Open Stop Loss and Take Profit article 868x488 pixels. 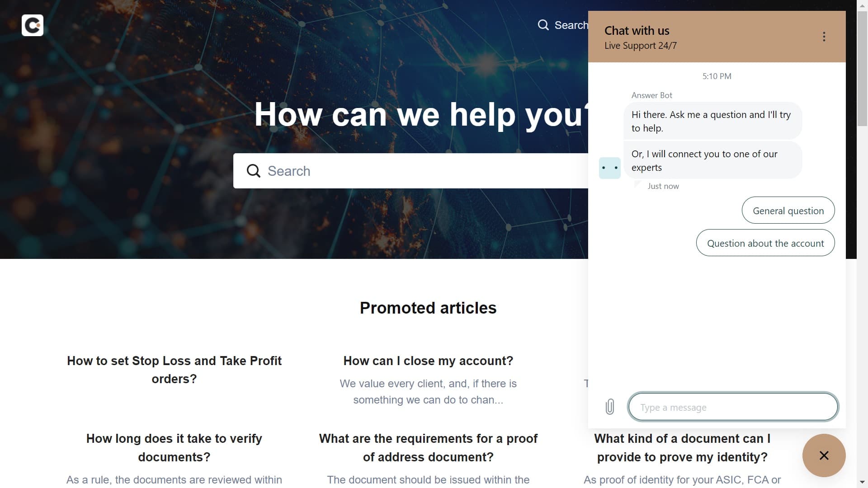174,370
